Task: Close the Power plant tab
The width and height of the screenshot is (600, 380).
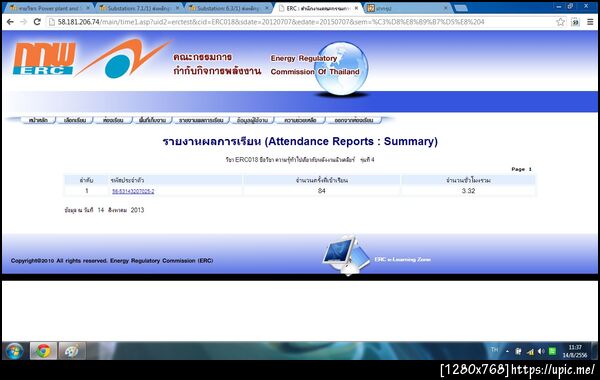Action: (88, 8)
